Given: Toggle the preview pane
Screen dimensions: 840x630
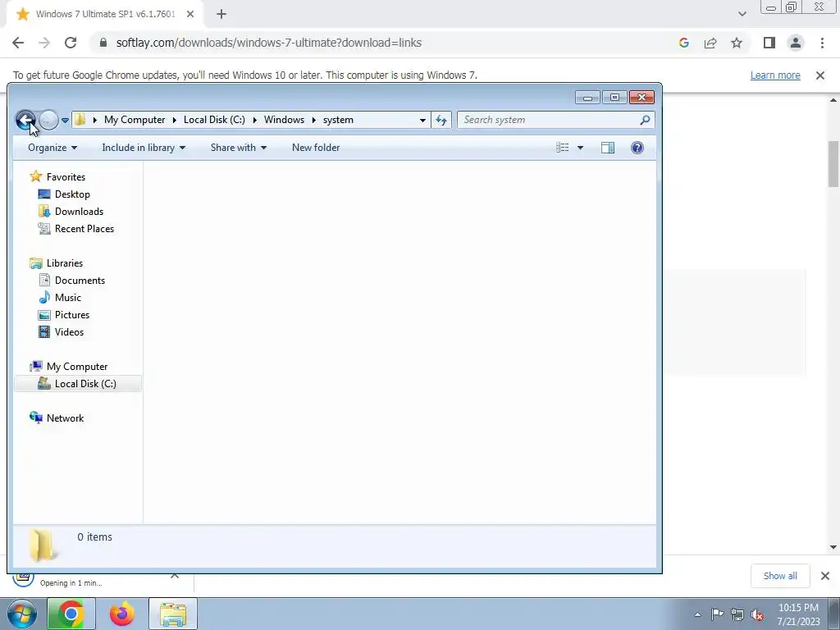Looking at the screenshot, I should pyautogui.click(x=608, y=148).
